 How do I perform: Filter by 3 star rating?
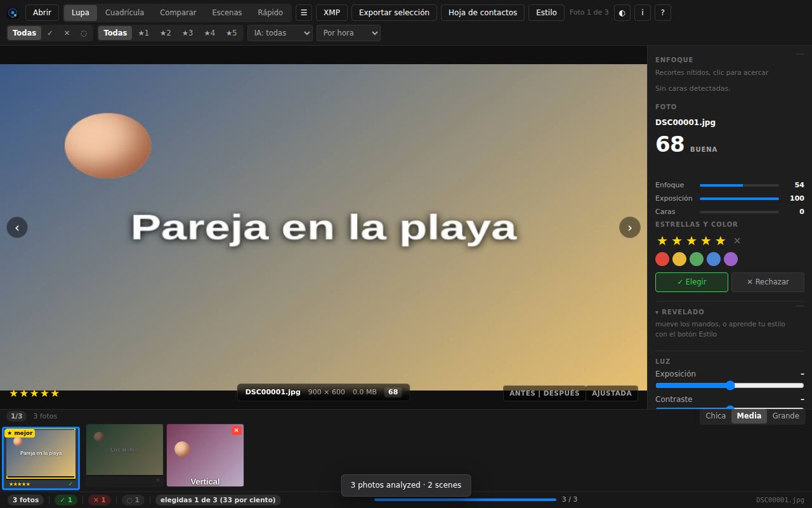[x=187, y=33]
